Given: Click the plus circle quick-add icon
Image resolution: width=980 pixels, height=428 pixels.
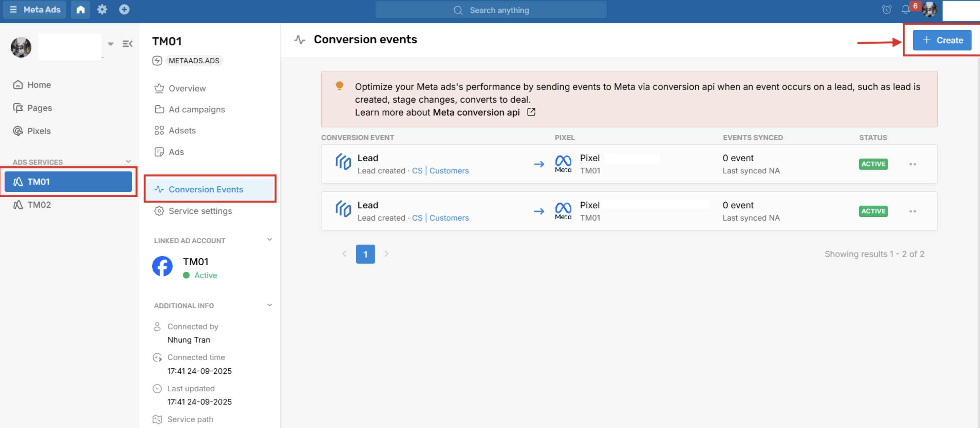Looking at the screenshot, I should tap(124, 10).
